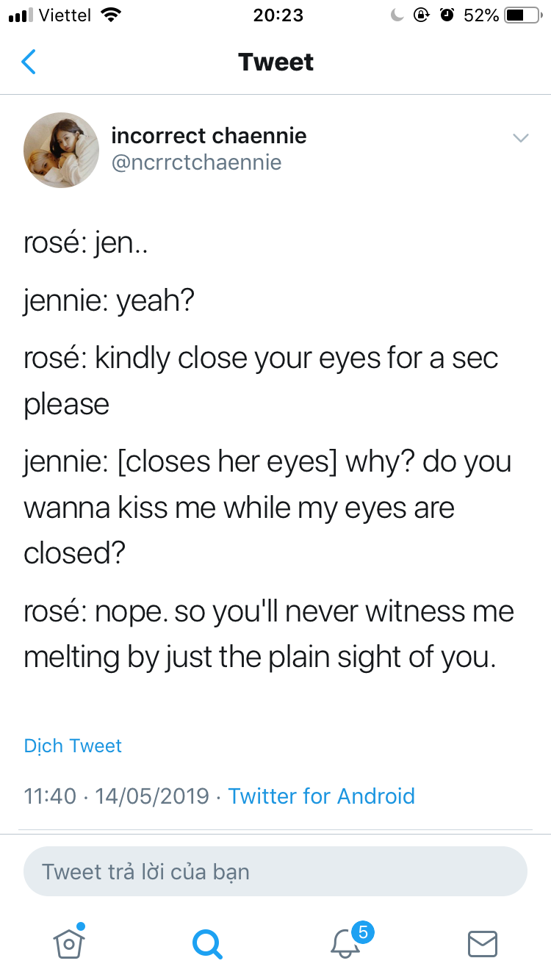Open the Twitter for Android source link
Image resolution: width=551 pixels, height=980 pixels.
(322, 796)
